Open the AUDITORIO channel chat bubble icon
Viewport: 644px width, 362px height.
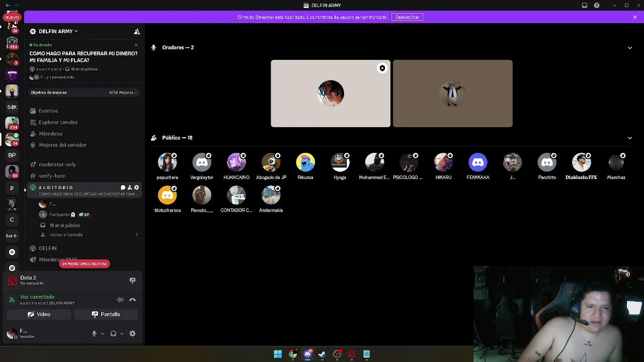click(123, 188)
